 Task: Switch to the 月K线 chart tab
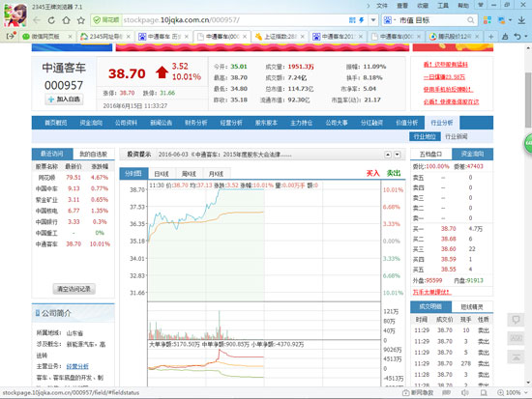pos(216,174)
